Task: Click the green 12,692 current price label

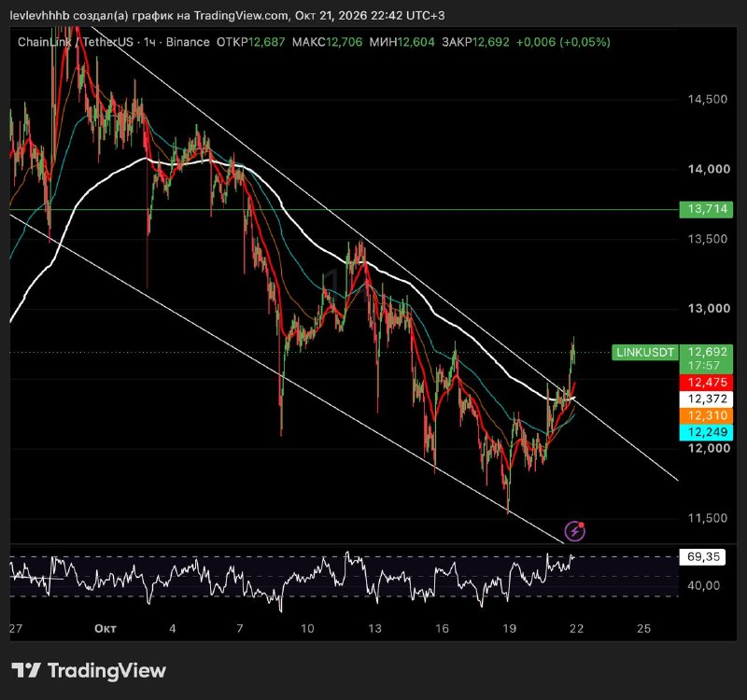Action: click(x=707, y=352)
